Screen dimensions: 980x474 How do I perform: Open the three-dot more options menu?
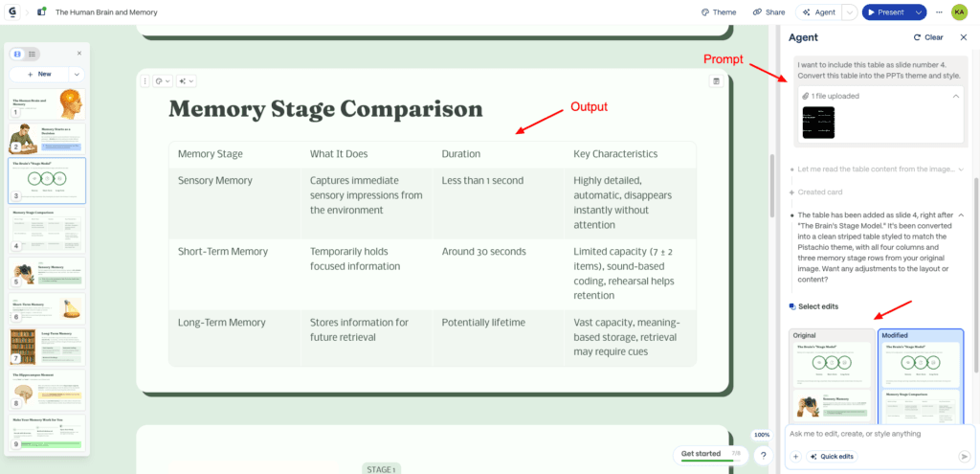939,11
